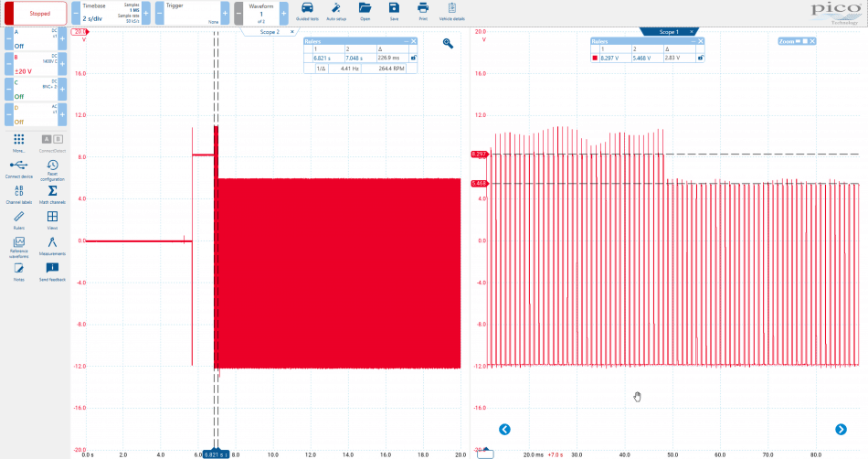
Task: Open Vehicle details clipboard
Action: pyautogui.click(x=451, y=11)
